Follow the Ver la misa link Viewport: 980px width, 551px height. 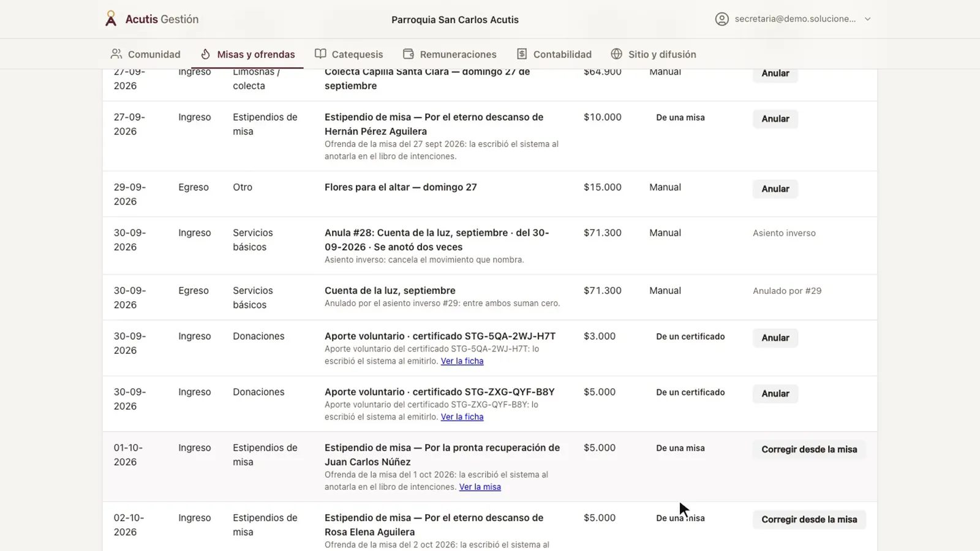click(480, 487)
